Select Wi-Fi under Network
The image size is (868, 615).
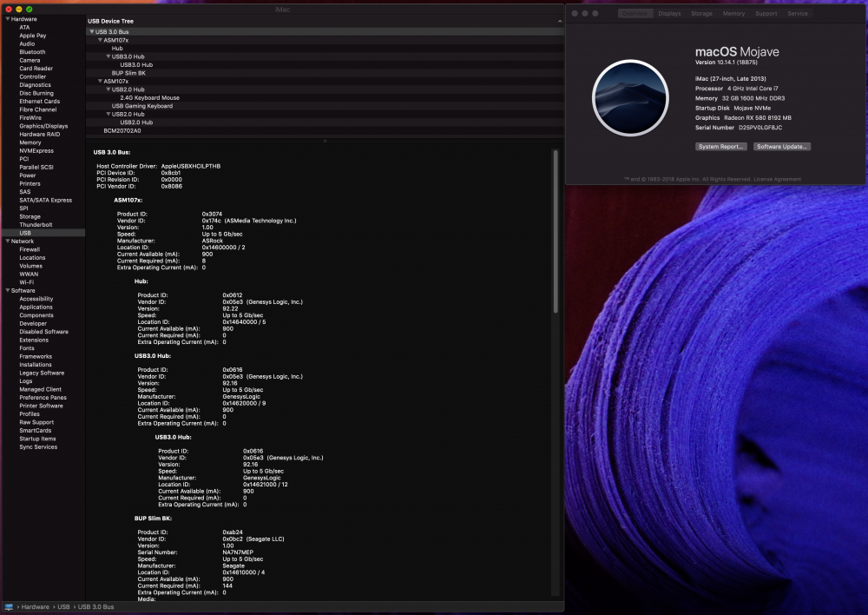[x=27, y=282]
